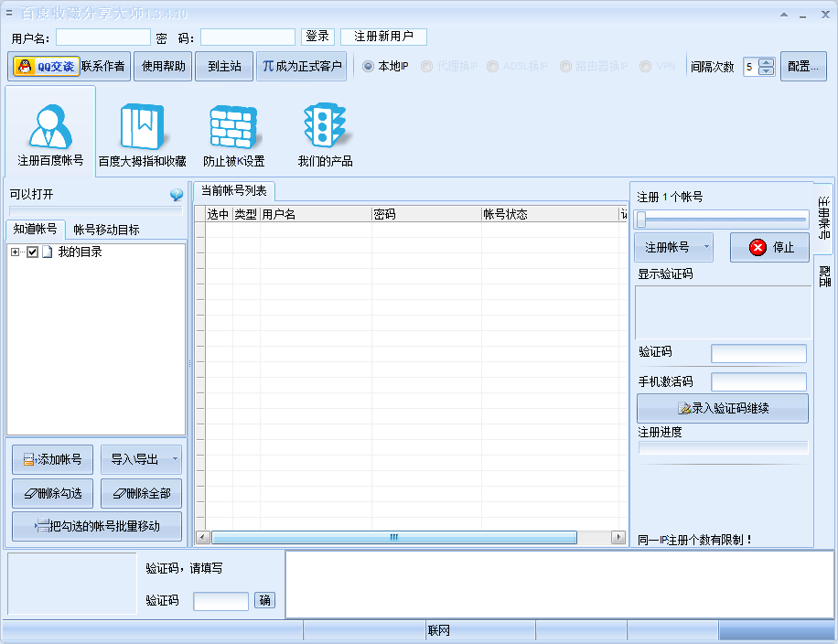Viewport: 838px width, 644px height.
Task: Open the 导入\导出 dropdown menu
Action: click(176, 459)
